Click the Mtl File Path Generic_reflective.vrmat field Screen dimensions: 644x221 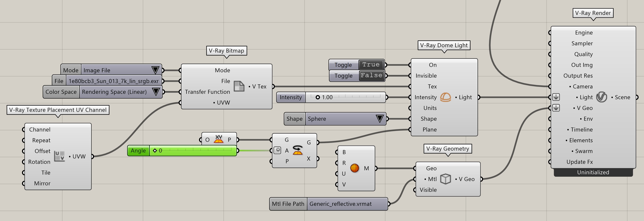(x=347, y=204)
